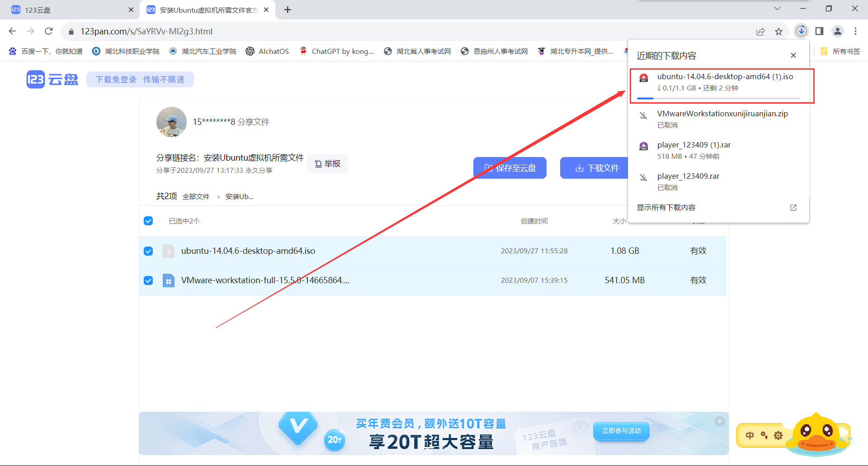The image size is (868, 466).
Task: Click the 保存至云盘 button
Action: coord(509,168)
